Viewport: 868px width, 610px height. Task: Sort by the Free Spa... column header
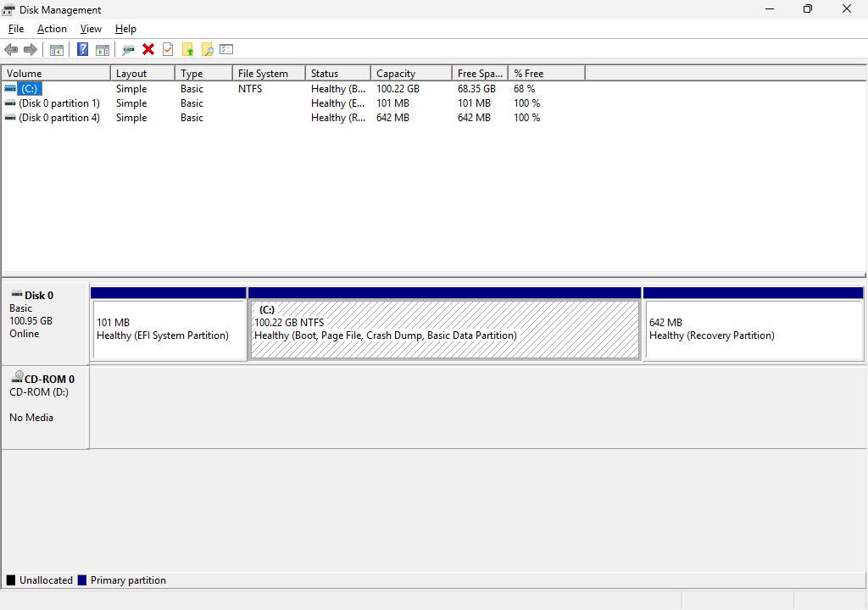[481, 73]
